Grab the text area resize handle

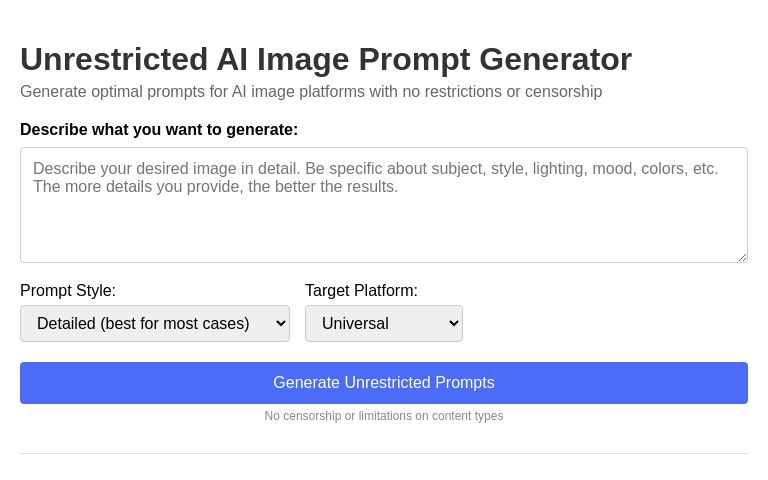(x=742, y=257)
